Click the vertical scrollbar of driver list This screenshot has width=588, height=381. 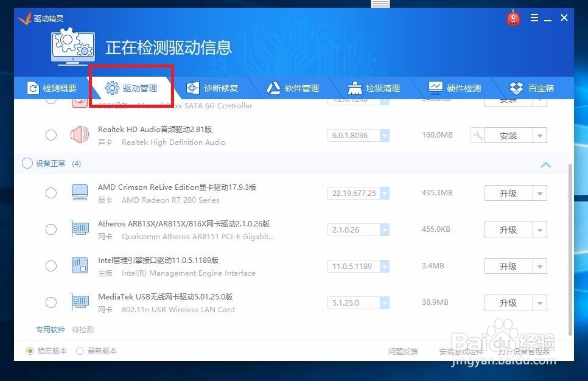tap(570, 250)
